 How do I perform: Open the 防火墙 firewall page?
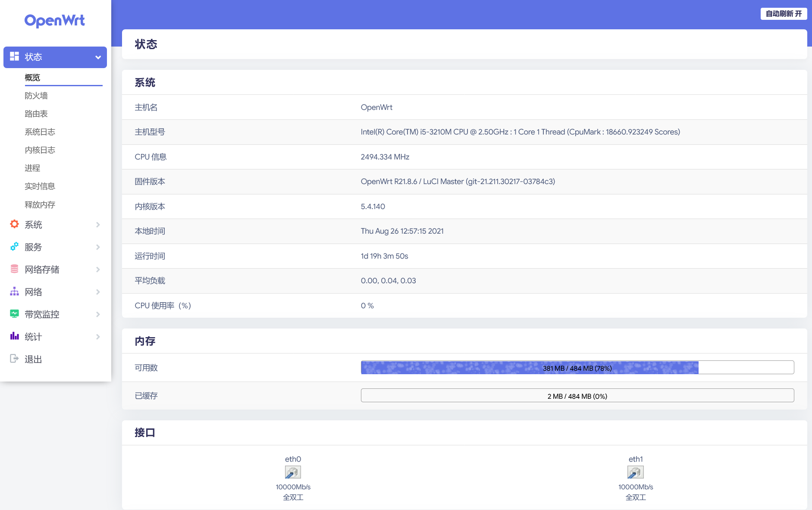click(36, 96)
